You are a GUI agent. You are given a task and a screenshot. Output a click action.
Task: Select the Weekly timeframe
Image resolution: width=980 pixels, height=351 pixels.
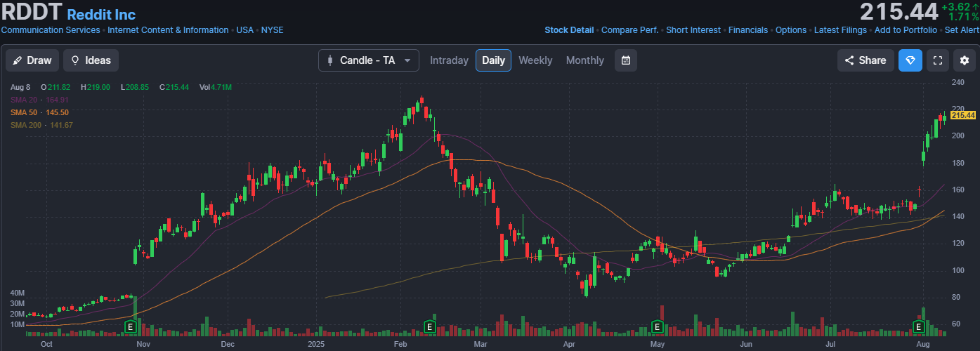click(535, 60)
